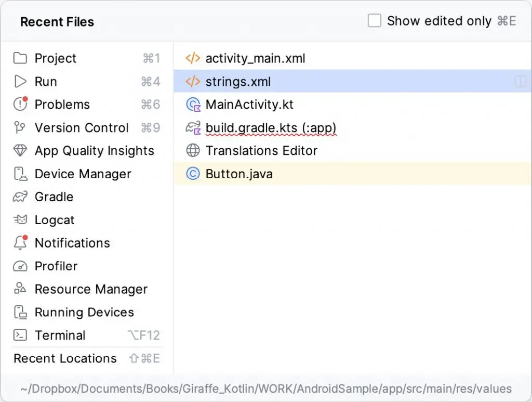
Task: Open build.gradle.kts (:app) from the list
Action: [x=270, y=127]
